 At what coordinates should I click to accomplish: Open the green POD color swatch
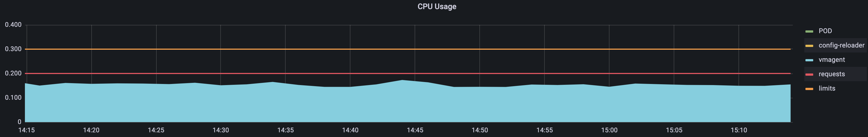pyautogui.click(x=809, y=31)
